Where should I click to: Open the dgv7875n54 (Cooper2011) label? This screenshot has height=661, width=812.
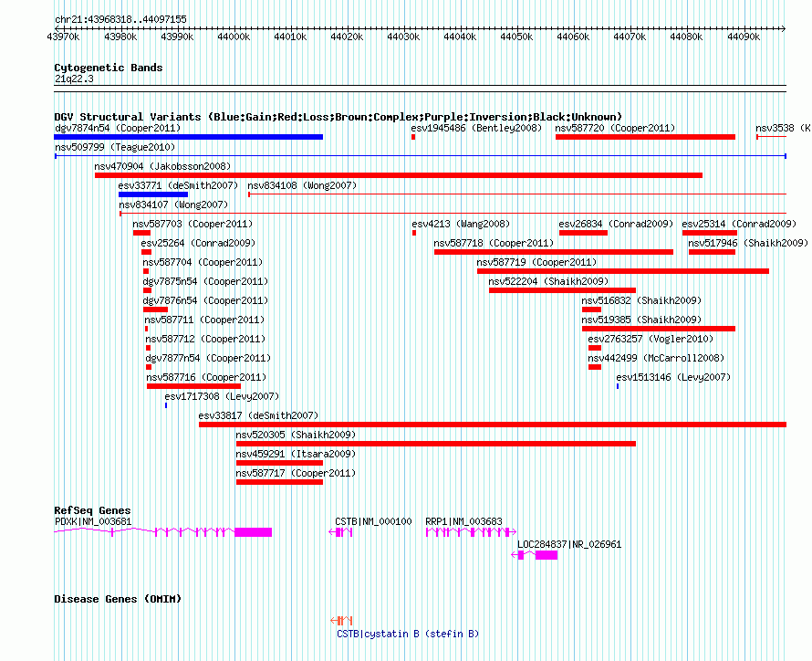point(205,281)
